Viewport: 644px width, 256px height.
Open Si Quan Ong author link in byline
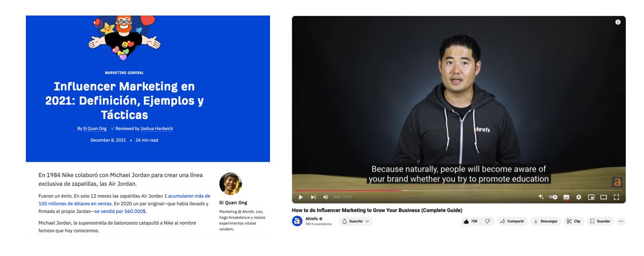click(x=95, y=129)
